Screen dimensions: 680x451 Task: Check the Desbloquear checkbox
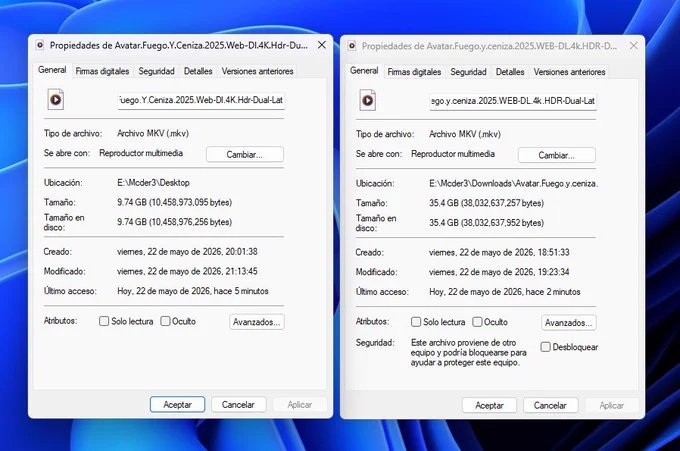pyautogui.click(x=546, y=347)
